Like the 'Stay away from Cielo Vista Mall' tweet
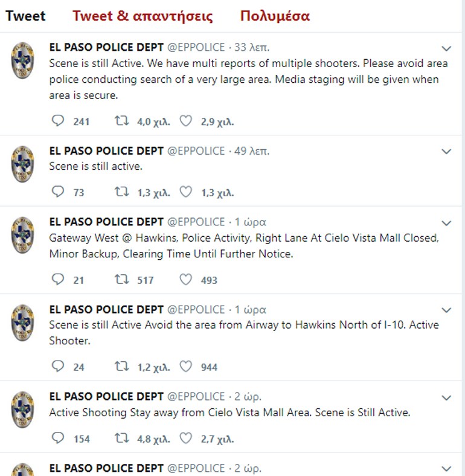Viewport: 465px width, 476px height. point(186,439)
